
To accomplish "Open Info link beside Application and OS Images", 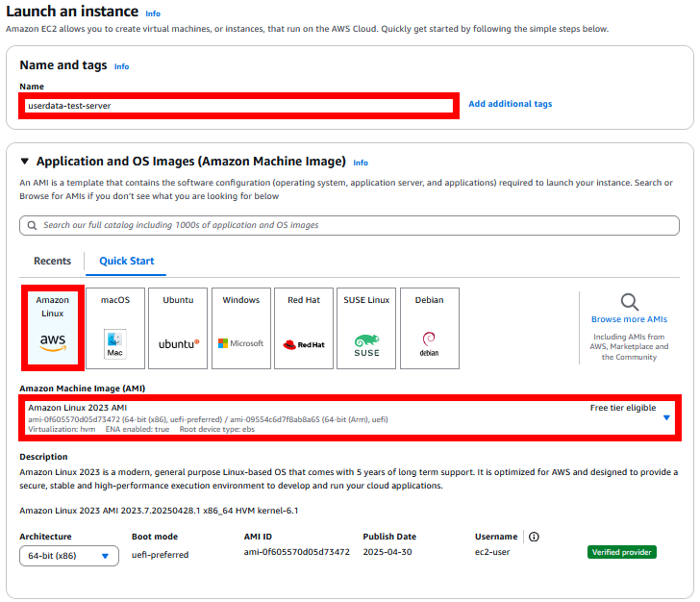I will 361,163.
